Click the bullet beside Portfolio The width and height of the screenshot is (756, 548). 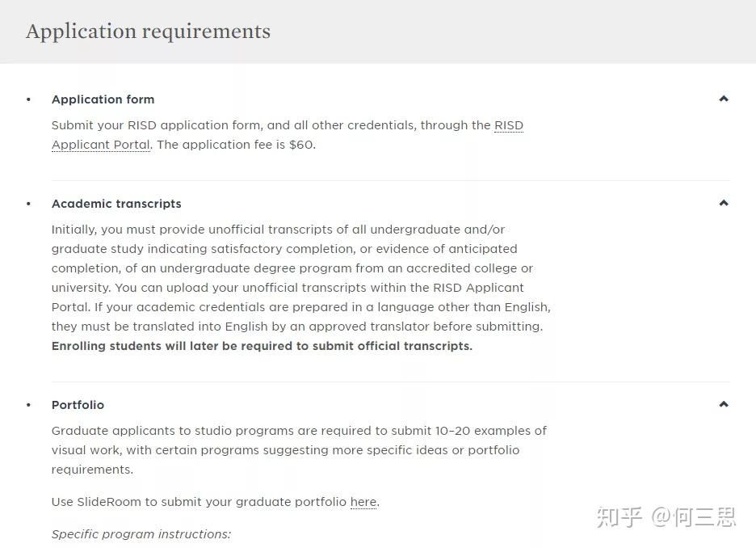[x=28, y=405]
